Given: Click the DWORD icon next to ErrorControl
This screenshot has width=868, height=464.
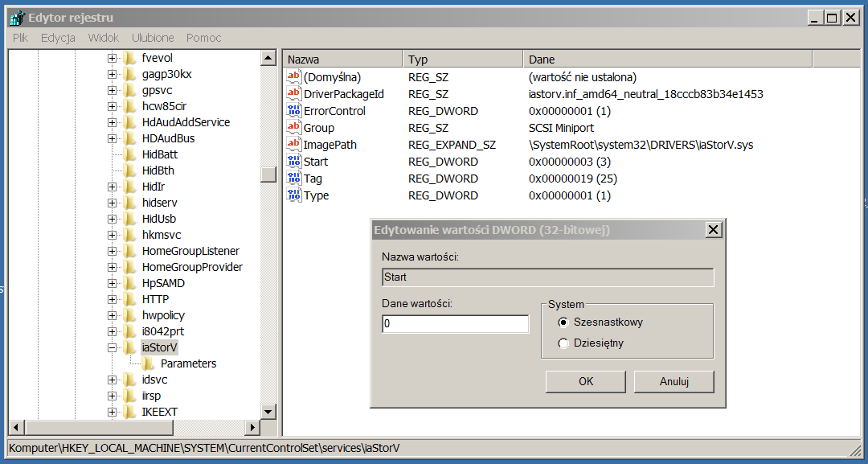Looking at the screenshot, I should tap(293, 111).
